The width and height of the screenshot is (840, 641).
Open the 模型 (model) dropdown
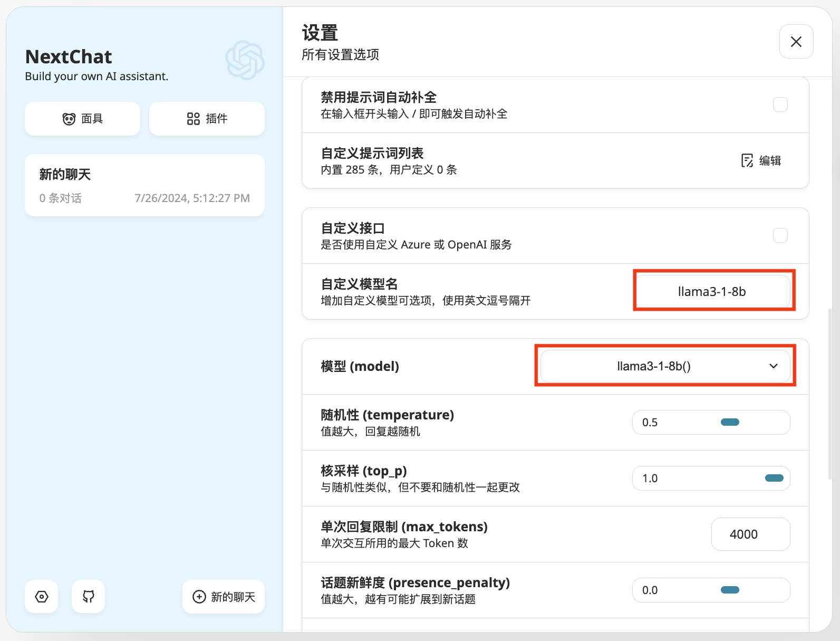665,366
